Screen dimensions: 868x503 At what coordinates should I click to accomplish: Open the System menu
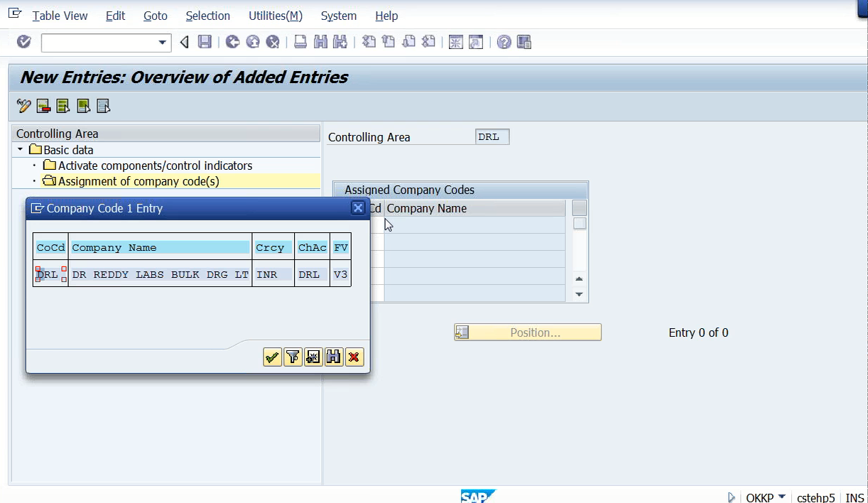339,16
